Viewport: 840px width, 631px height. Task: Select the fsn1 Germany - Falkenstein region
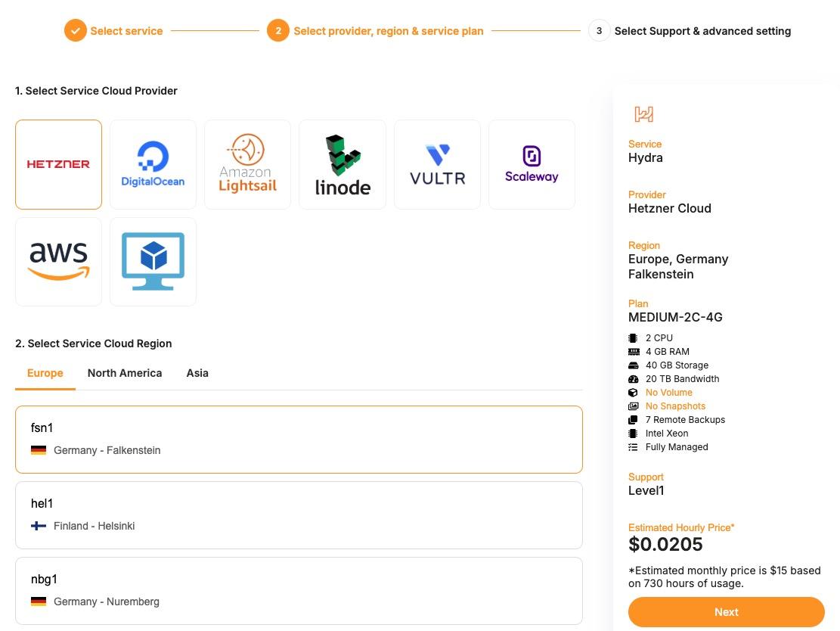coord(299,440)
